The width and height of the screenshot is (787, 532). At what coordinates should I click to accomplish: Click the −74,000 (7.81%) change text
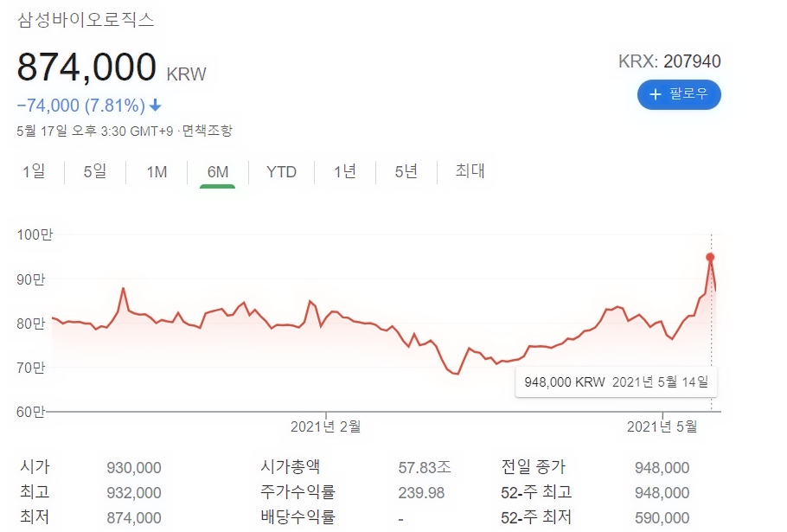point(80,106)
